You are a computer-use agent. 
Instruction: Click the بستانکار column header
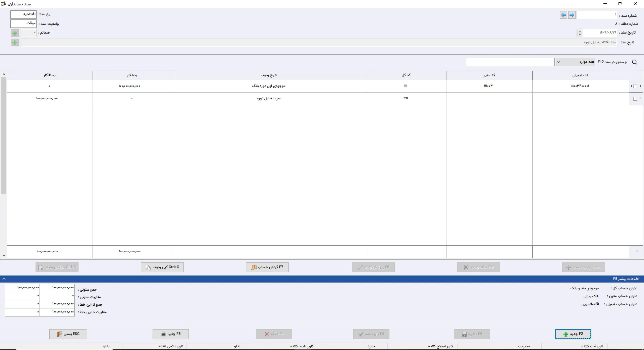click(x=50, y=75)
